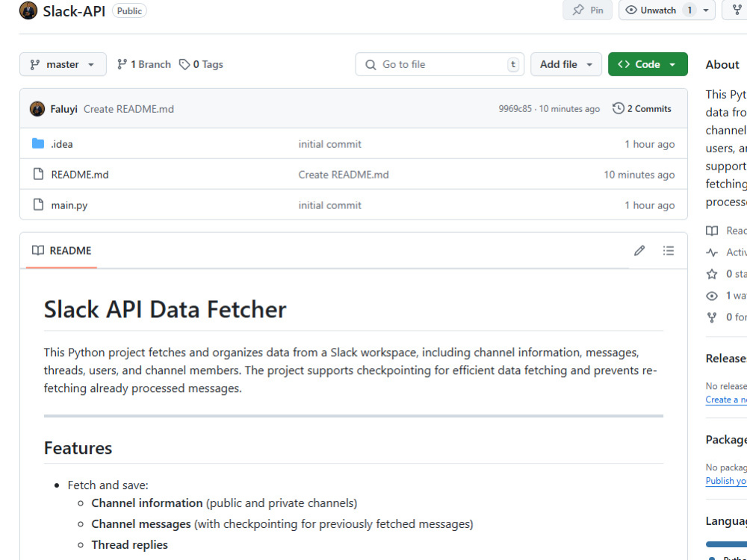Image resolution: width=747 pixels, height=560 pixels.
Task: Click the forks icon in About sidebar
Action: tap(712, 317)
